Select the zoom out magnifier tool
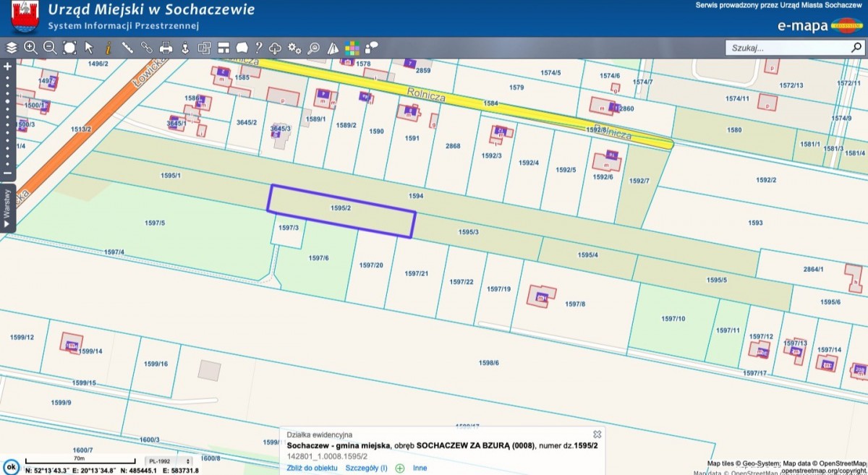The height and width of the screenshot is (475, 868). click(x=50, y=48)
